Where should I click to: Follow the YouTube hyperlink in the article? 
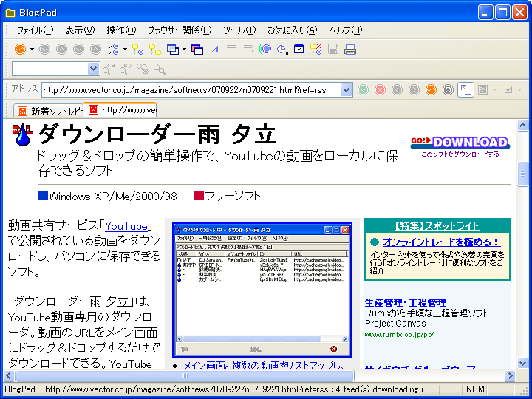tap(126, 226)
